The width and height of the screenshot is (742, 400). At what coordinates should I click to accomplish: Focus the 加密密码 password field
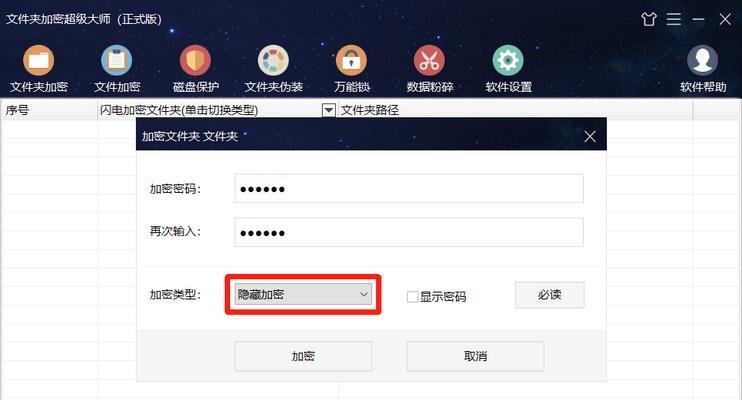tap(409, 188)
